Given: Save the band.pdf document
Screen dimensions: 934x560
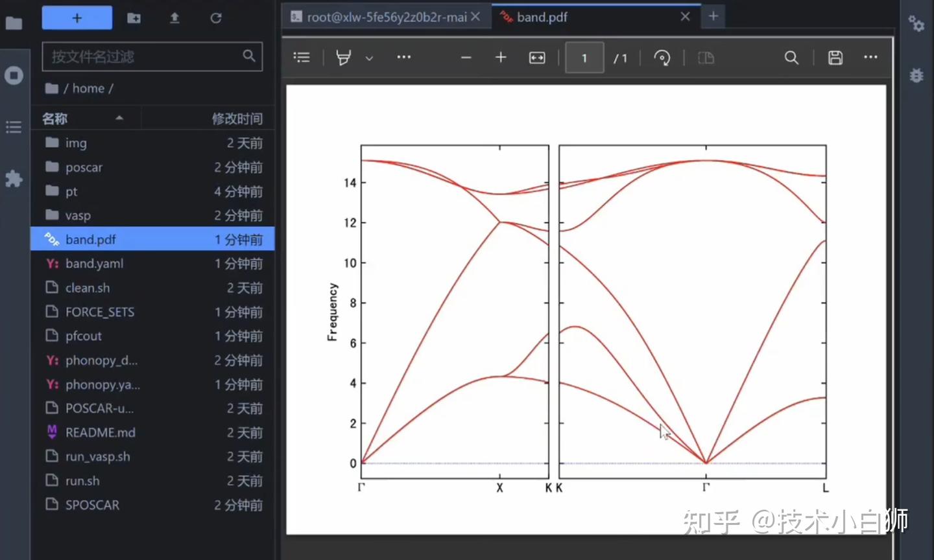Looking at the screenshot, I should pos(835,57).
